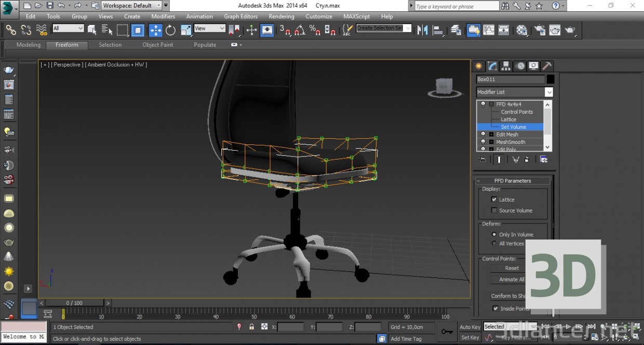Toggle the Show End Result button
The height and width of the screenshot is (345, 644).
499,160
